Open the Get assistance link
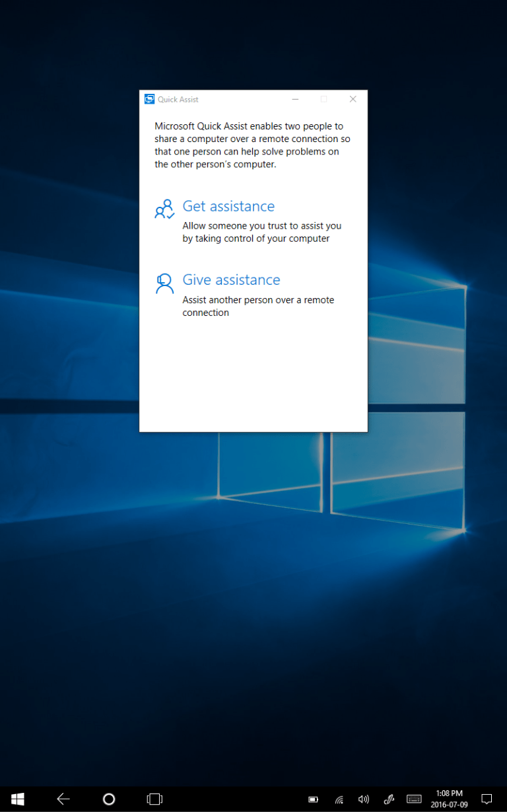The image size is (507, 812). [x=228, y=206]
